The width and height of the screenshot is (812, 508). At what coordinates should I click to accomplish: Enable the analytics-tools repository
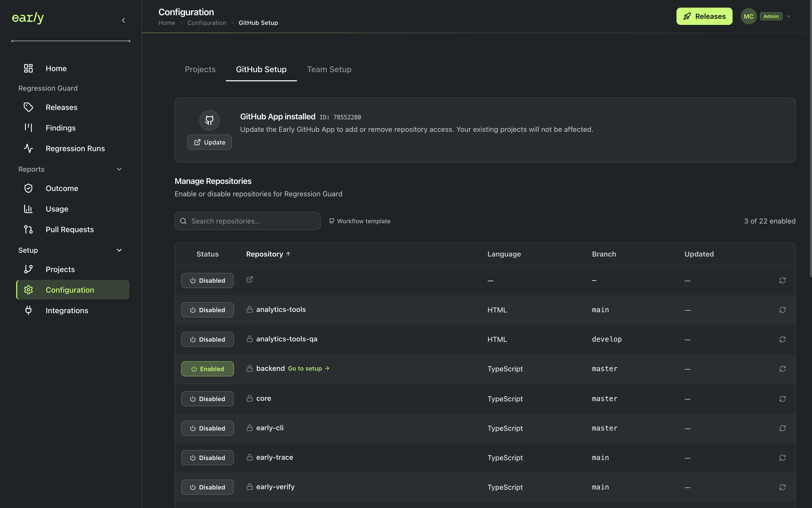click(x=207, y=310)
